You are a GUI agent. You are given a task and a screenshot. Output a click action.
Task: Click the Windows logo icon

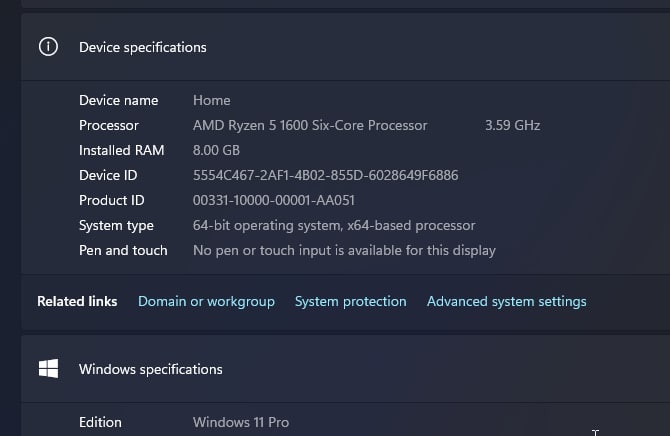tap(48, 368)
